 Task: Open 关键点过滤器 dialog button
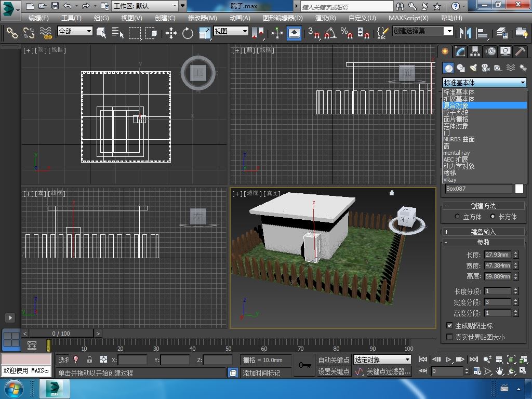point(389,371)
